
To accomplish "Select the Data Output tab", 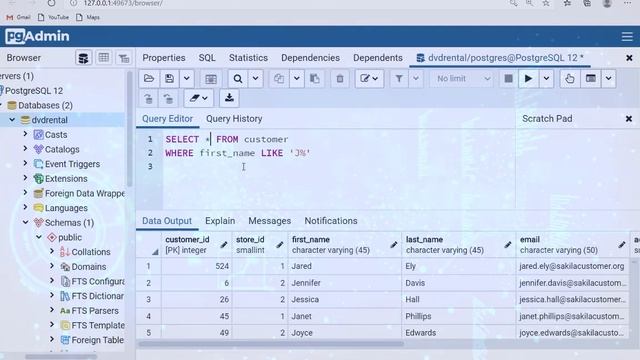I will point(167,221).
